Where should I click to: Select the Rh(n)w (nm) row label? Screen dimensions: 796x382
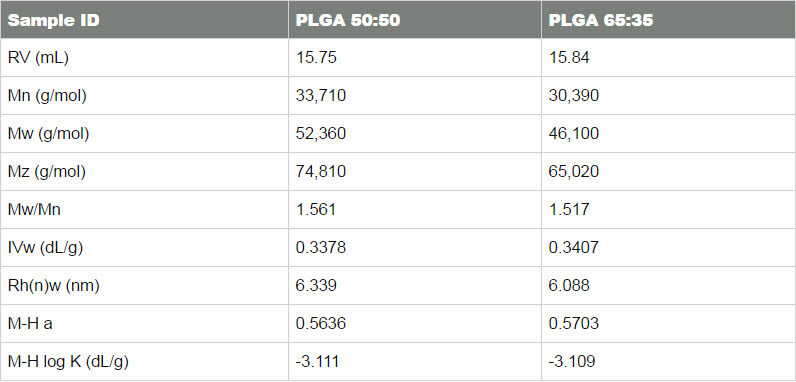coord(53,285)
